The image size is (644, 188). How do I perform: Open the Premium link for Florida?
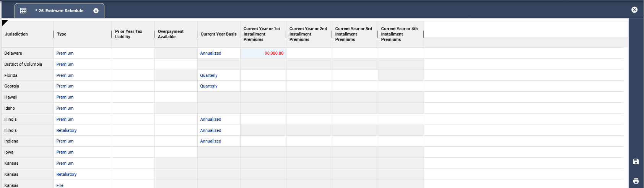(65, 75)
